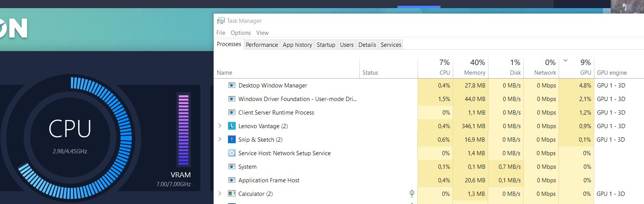Click the 4,8% GPU value cell
The width and height of the screenshot is (644, 204).
point(577,85)
